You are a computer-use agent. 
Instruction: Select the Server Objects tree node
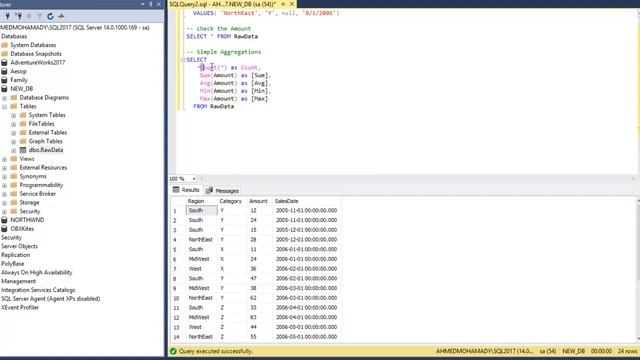19,246
